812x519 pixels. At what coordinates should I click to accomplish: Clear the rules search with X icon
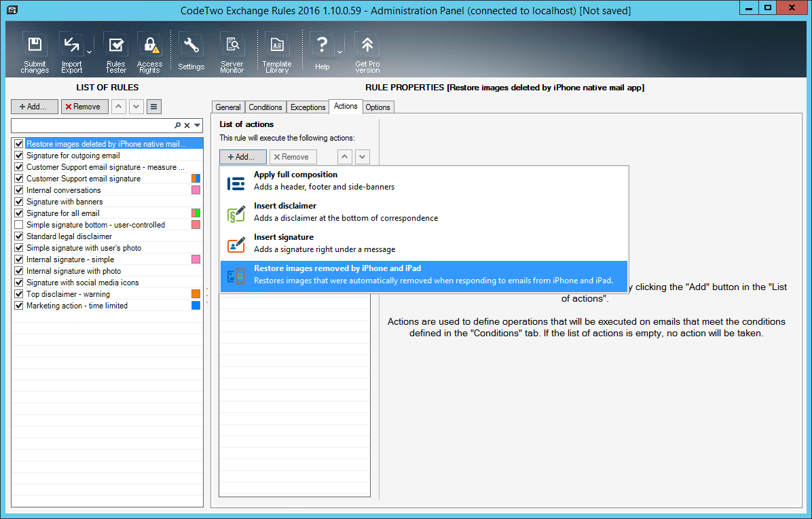(x=187, y=126)
